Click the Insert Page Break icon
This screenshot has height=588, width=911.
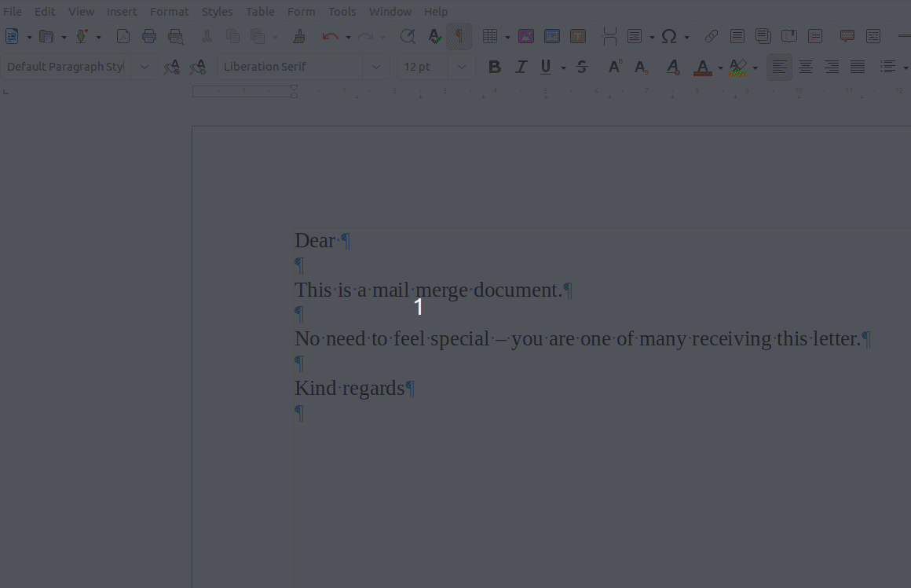coord(609,36)
